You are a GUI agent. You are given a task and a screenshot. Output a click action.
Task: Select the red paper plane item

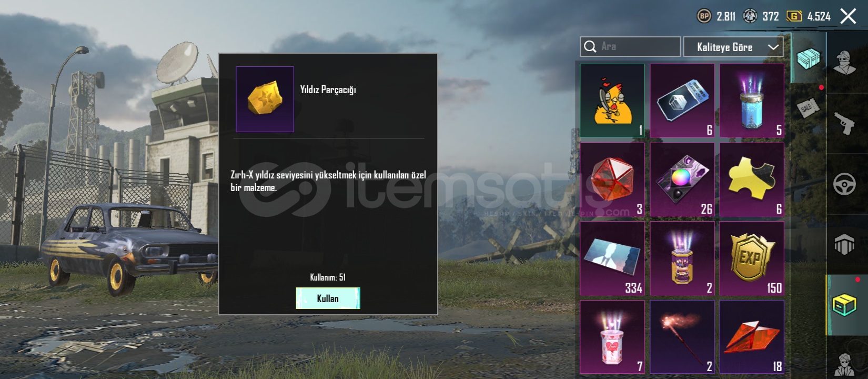pyautogui.click(x=752, y=337)
